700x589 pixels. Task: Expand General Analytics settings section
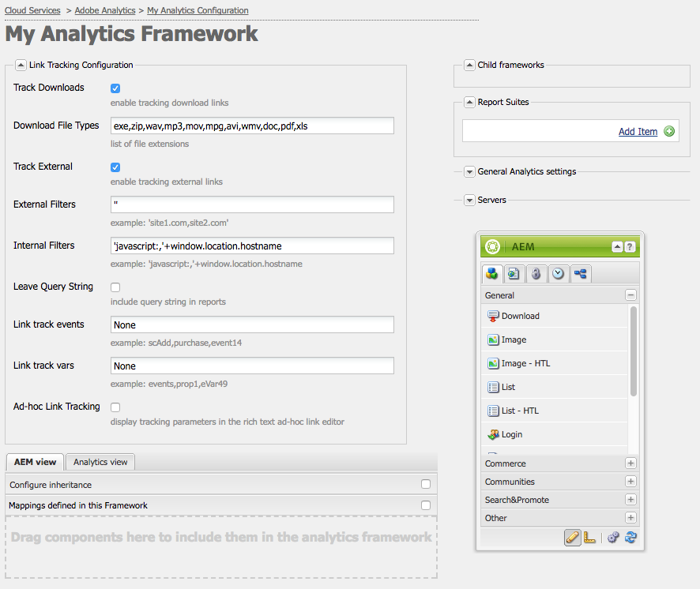[469, 172]
